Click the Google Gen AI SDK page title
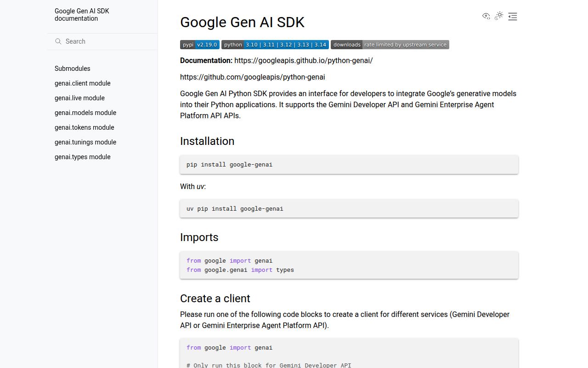The width and height of the screenshot is (588, 368). click(242, 22)
